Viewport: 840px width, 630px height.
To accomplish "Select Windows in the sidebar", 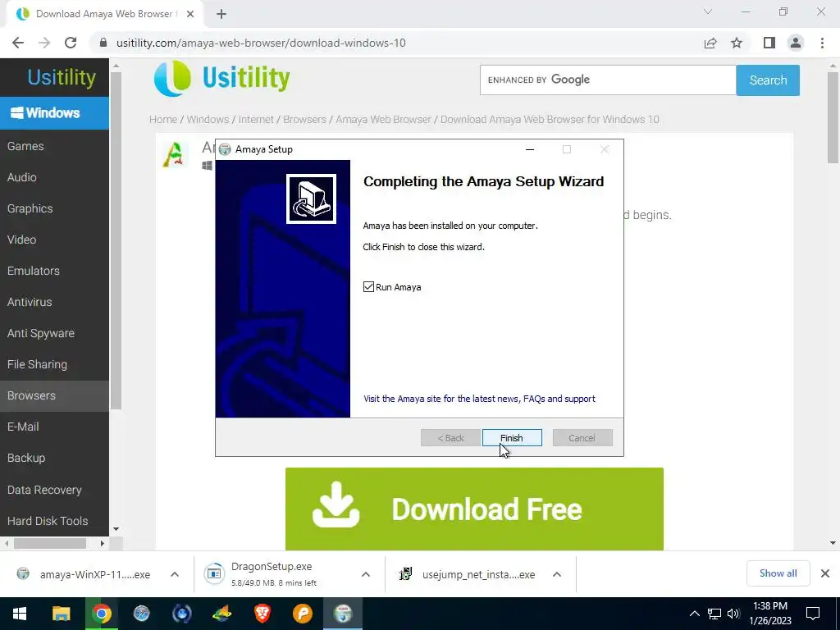I will tap(54, 113).
